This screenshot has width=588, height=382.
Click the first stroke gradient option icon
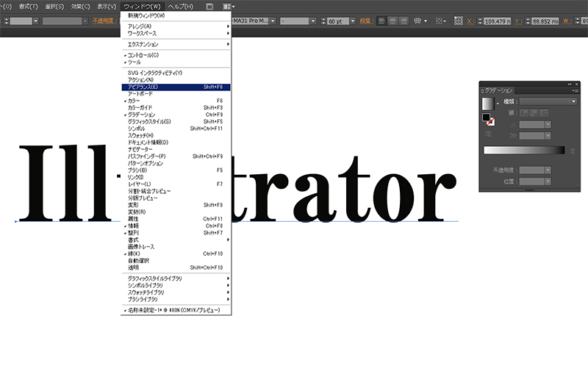pyautogui.click(x=524, y=112)
